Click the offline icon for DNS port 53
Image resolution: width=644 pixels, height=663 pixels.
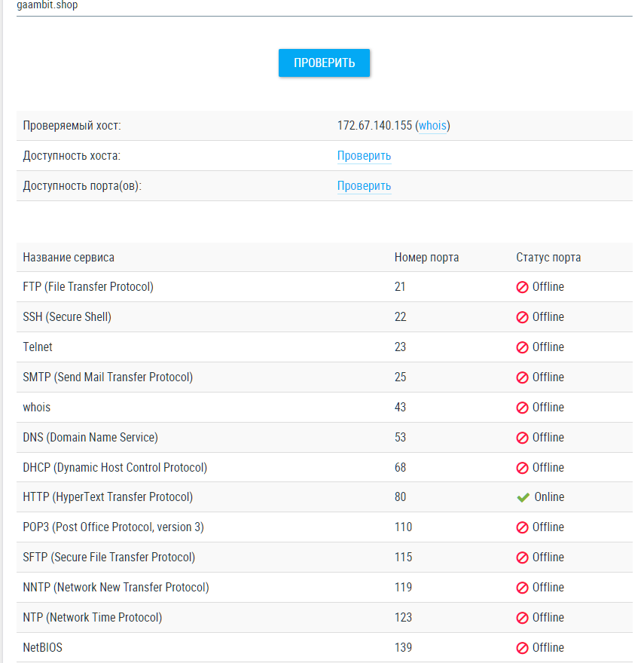(x=522, y=438)
